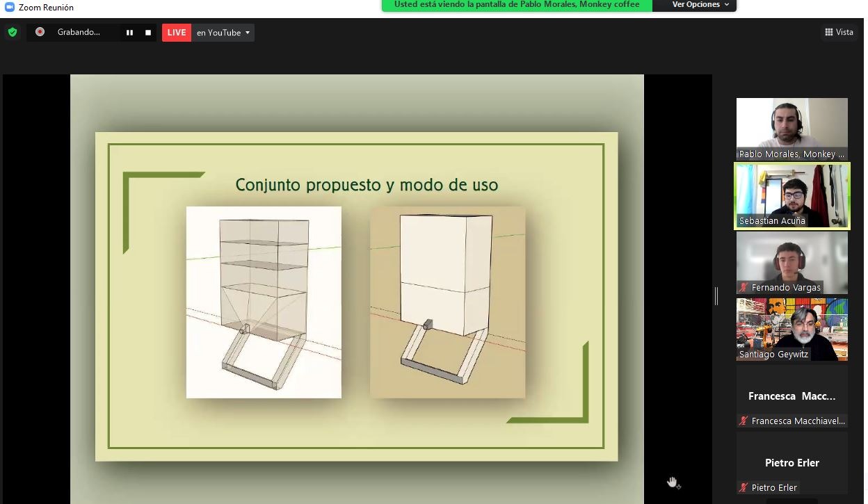This screenshot has width=868, height=504.
Task: Click the Zoom app icon in title bar
Action: coord(9,7)
